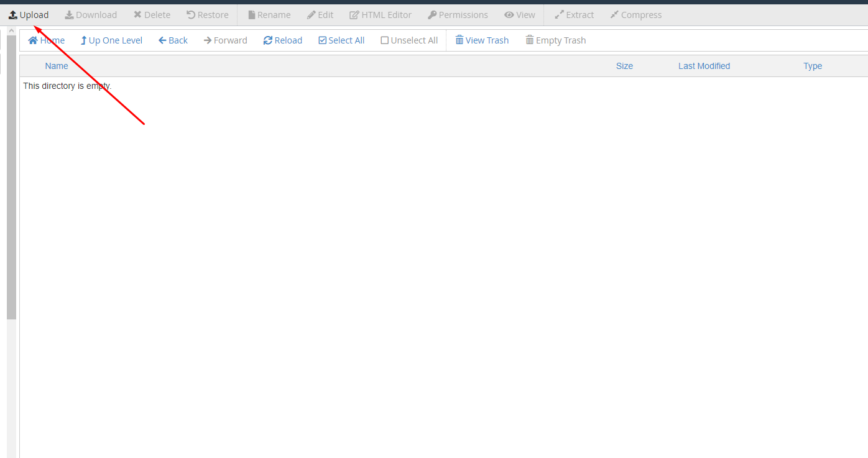Open the HTML Editor tool
The height and width of the screenshot is (458, 868).
tap(381, 15)
